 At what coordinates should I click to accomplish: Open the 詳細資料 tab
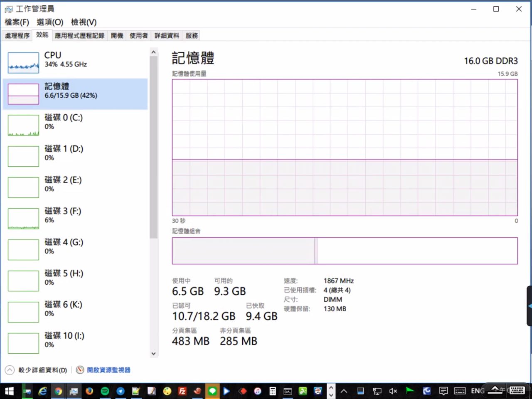tap(167, 36)
